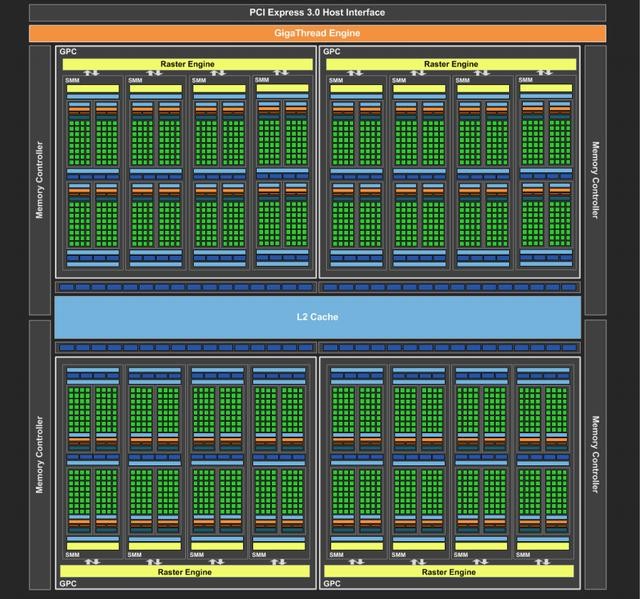Click the lower-right Memory Controller block
The width and height of the screenshot is (640, 599).
tap(595, 455)
